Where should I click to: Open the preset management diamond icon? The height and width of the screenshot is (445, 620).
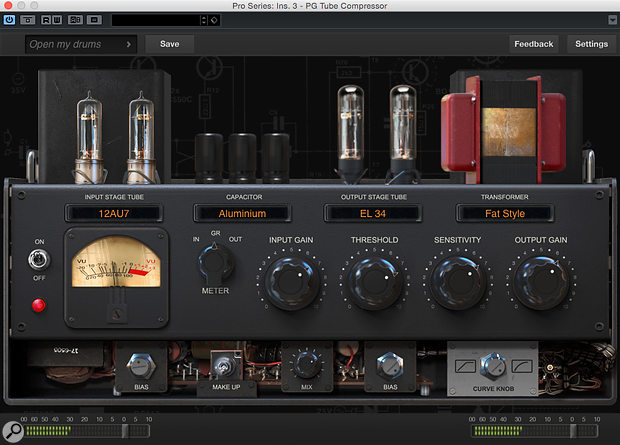point(214,20)
